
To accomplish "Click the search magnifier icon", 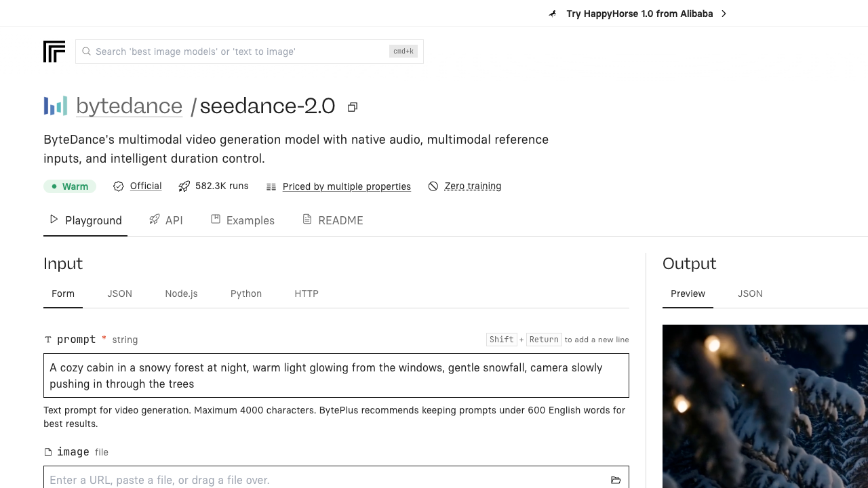I will 86,52.
